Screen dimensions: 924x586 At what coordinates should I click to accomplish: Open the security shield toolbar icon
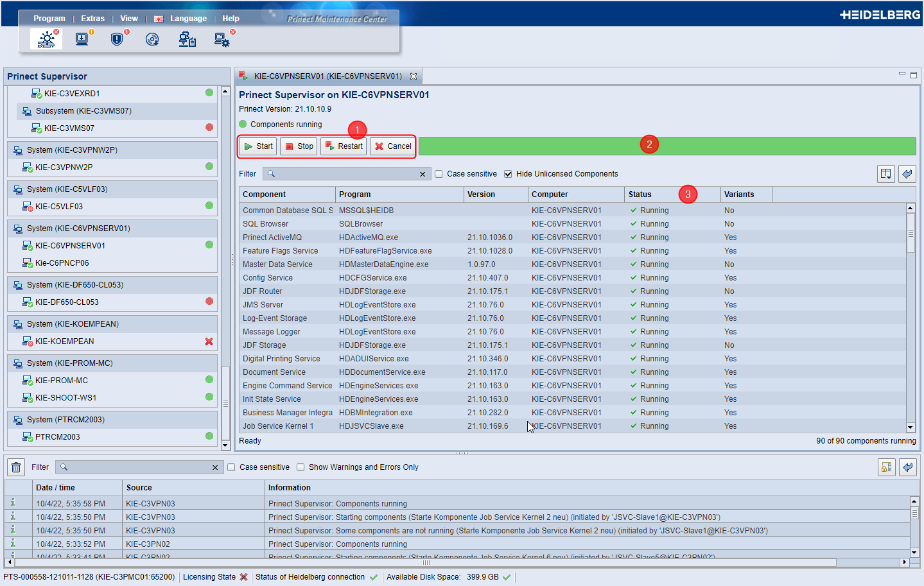[x=117, y=40]
